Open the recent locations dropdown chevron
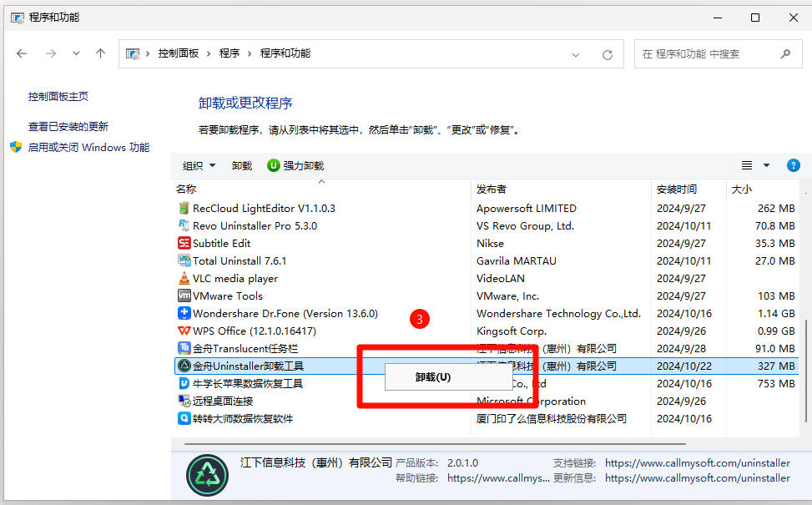This screenshot has width=812, height=505. point(76,53)
